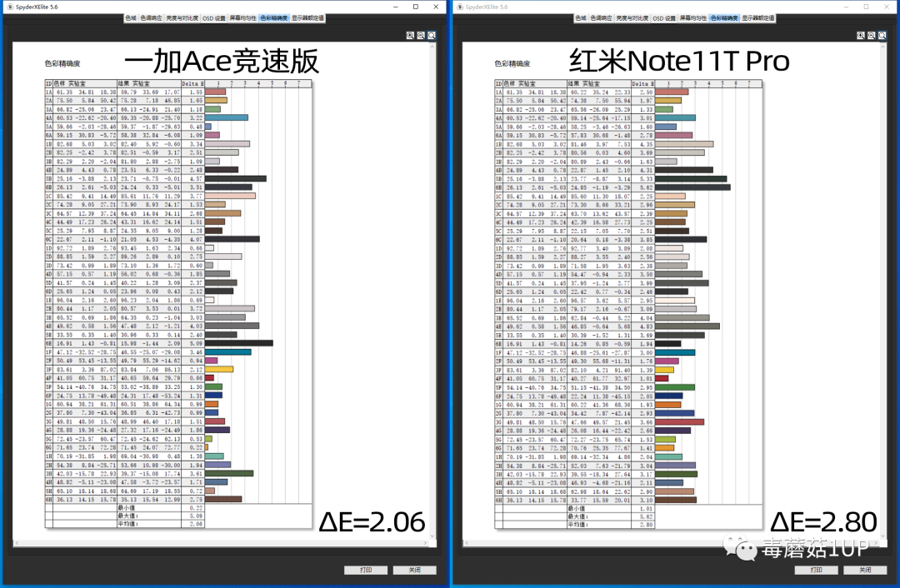900x588 pixels.
Task: Fit the report to view in the right window
Action: pos(882,36)
